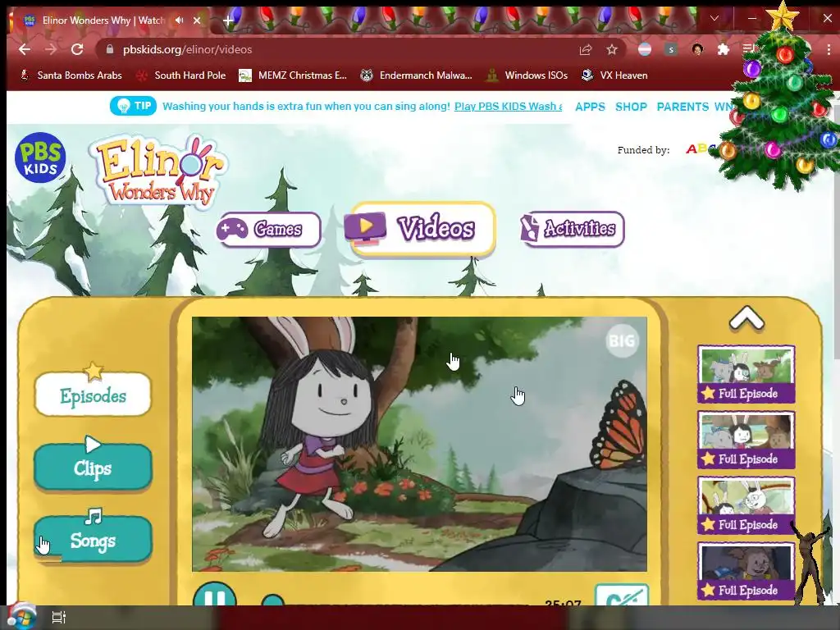
Task: Click the address bar URL field
Action: pos(343,49)
